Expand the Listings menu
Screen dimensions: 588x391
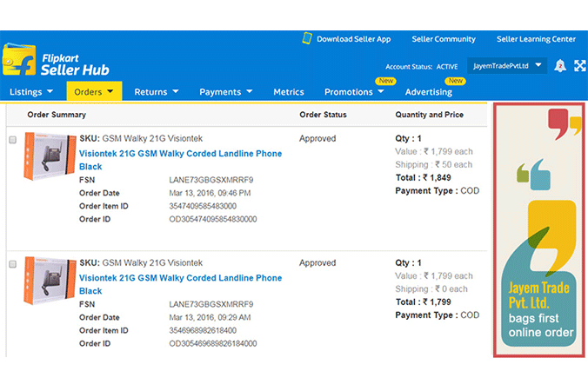pyautogui.click(x=31, y=92)
